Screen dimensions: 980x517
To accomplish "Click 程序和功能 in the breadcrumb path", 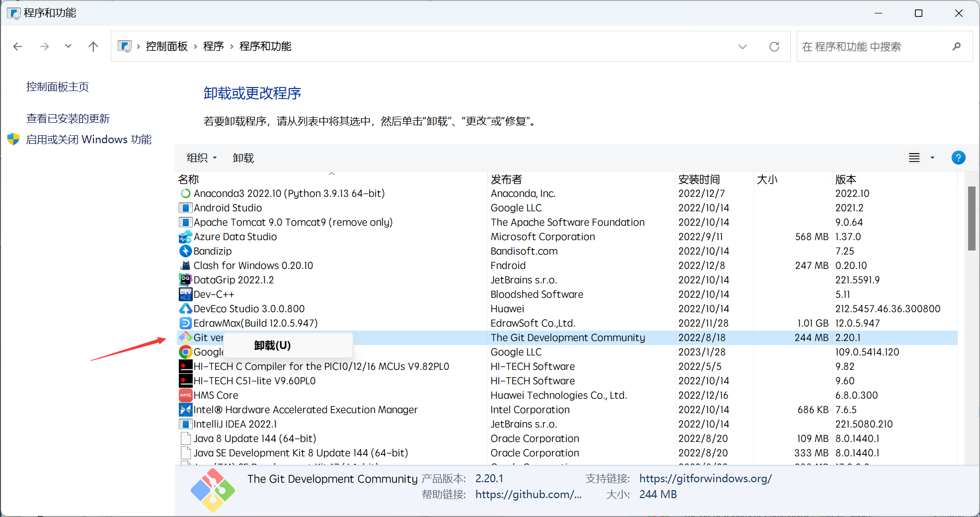I will tap(265, 46).
